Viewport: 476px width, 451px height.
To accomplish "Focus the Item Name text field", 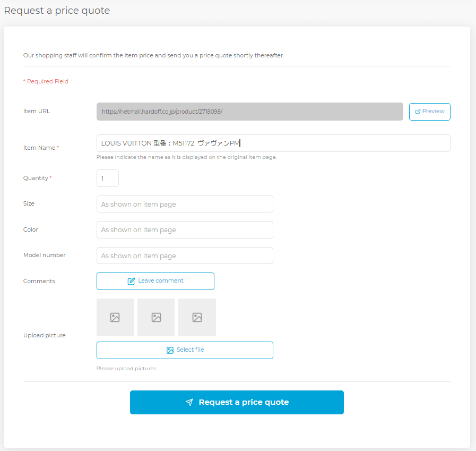I will click(273, 143).
